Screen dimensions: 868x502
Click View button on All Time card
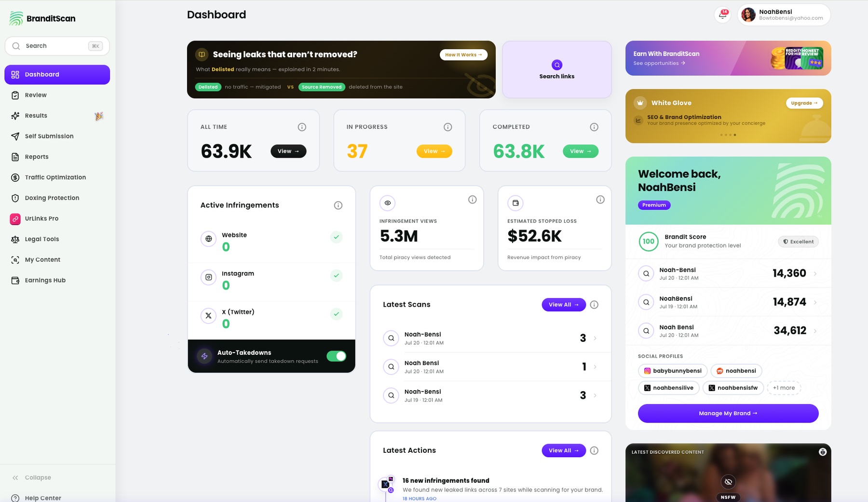coord(288,151)
